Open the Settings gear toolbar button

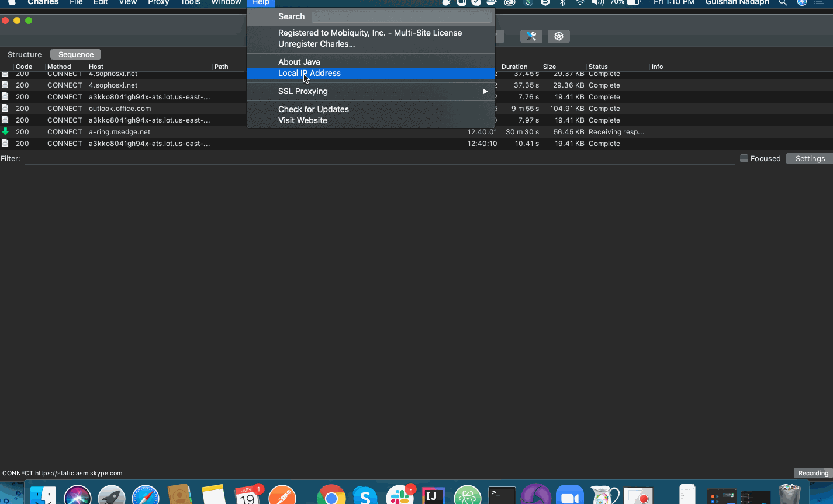point(559,36)
